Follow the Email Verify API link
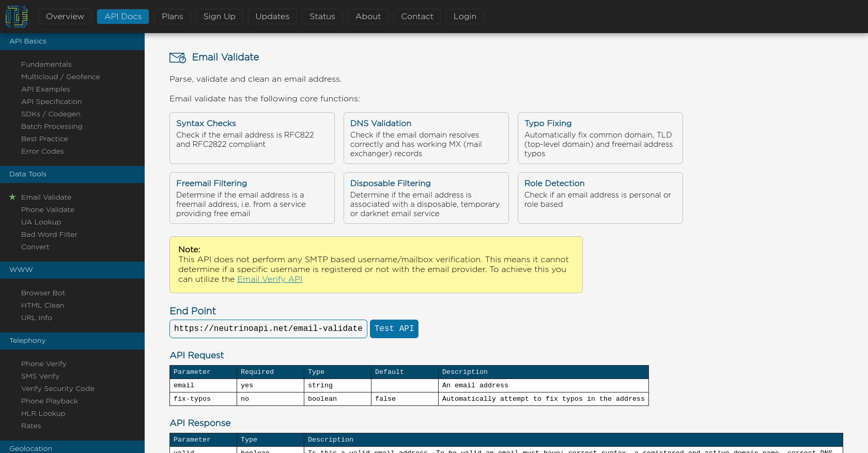The image size is (868, 453). pyautogui.click(x=270, y=279)
